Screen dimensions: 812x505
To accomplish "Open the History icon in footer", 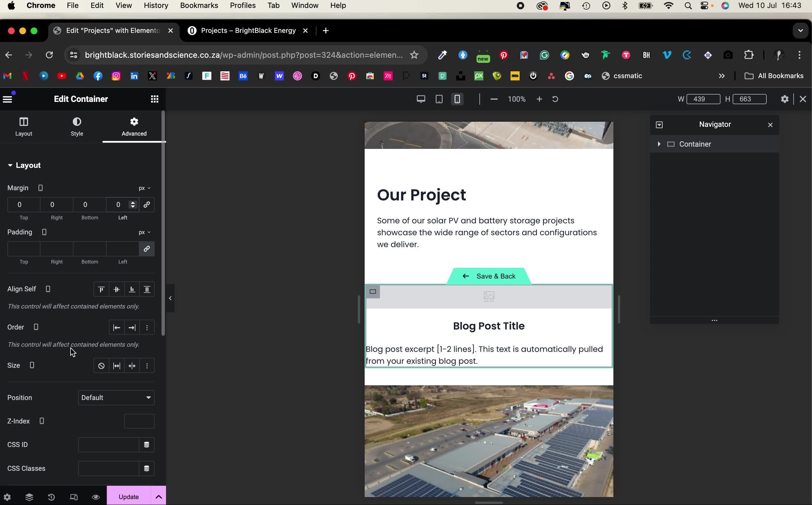I will pos(51,497).
